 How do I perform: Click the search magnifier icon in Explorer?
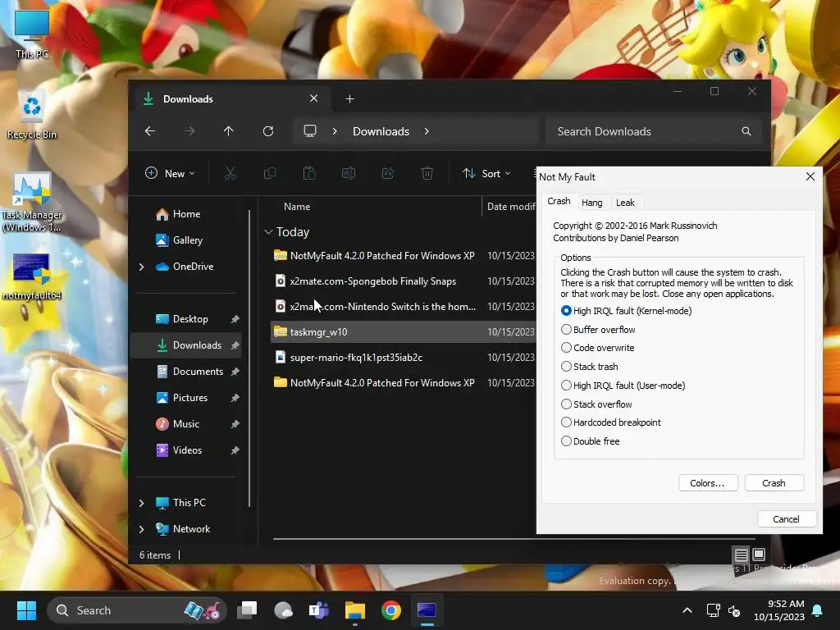click(x=746, y=131)
